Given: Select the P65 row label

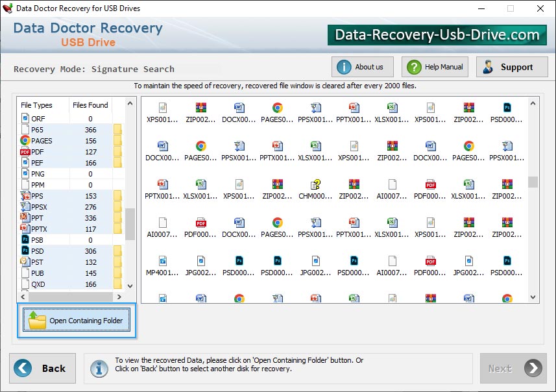Looking at the screenshot, I should 37,130.
